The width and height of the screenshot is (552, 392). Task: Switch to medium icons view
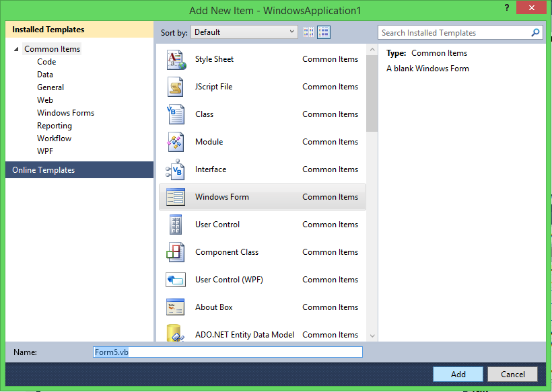coord(324,32)
